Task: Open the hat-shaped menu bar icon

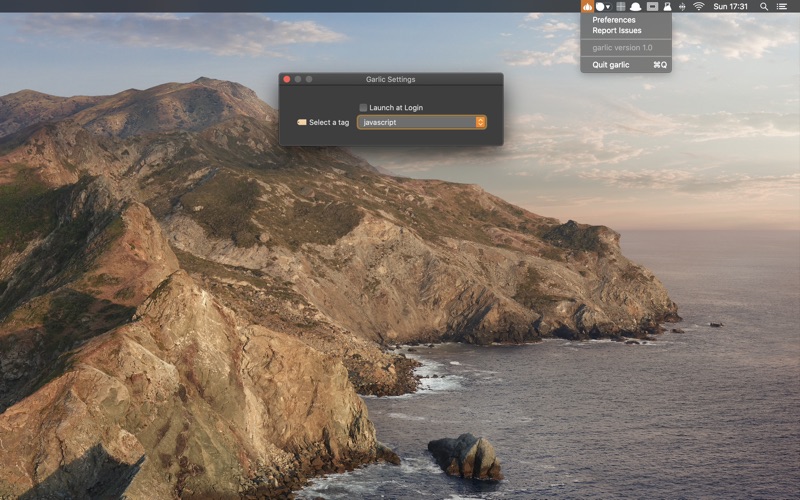Action: [635, 6]
